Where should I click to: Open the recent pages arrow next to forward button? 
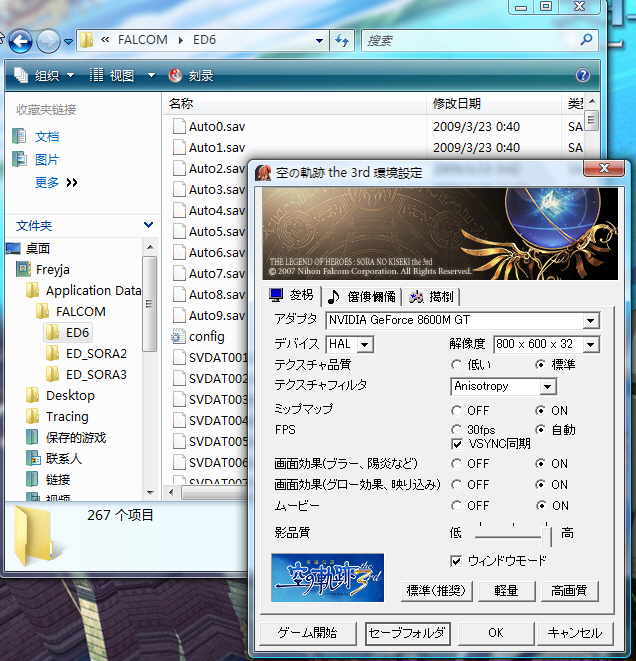click(68, 42)
